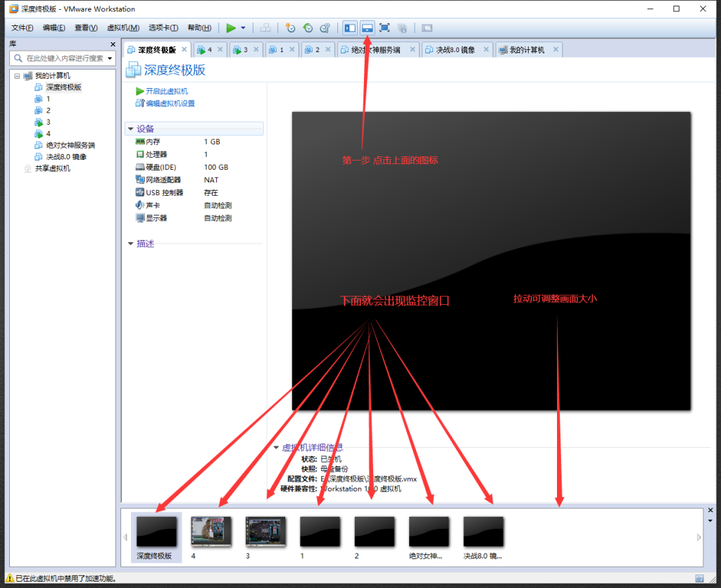Focus the library search input field

63,58
